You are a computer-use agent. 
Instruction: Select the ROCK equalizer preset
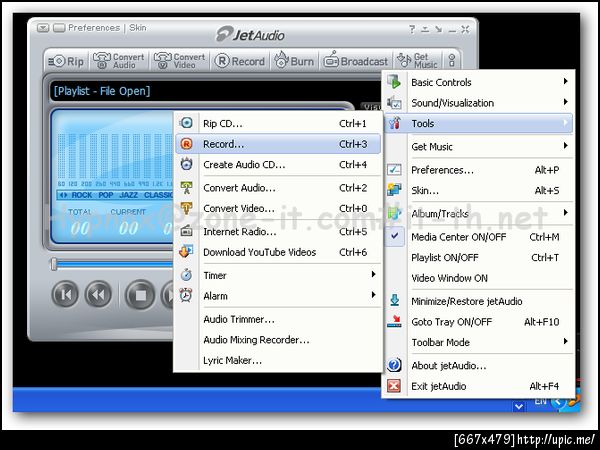(x=82, y=195)
